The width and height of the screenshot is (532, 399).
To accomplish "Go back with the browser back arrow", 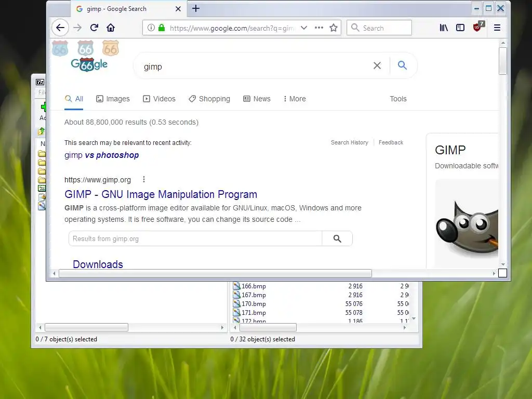I will pos(60,28).
